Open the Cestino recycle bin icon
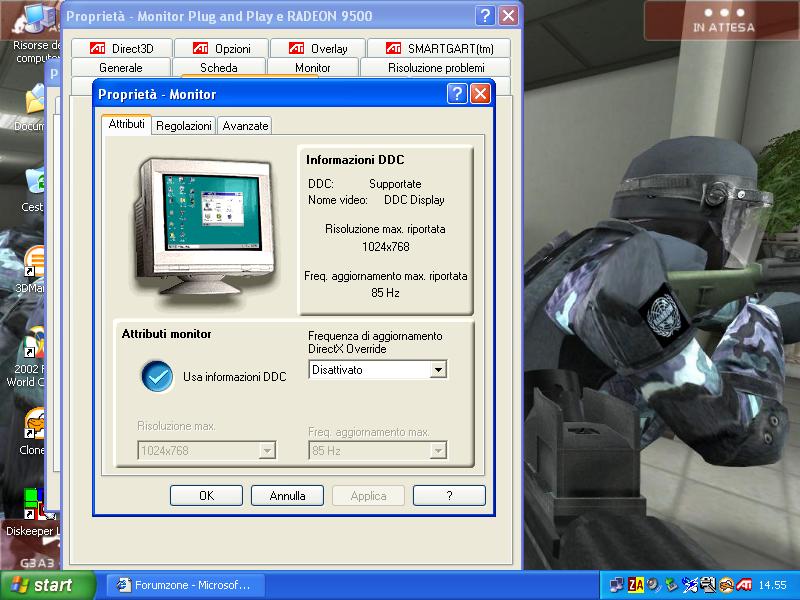The height and width of the screenshot is (600, 800). pyautogui.click(x=34, y=189)
